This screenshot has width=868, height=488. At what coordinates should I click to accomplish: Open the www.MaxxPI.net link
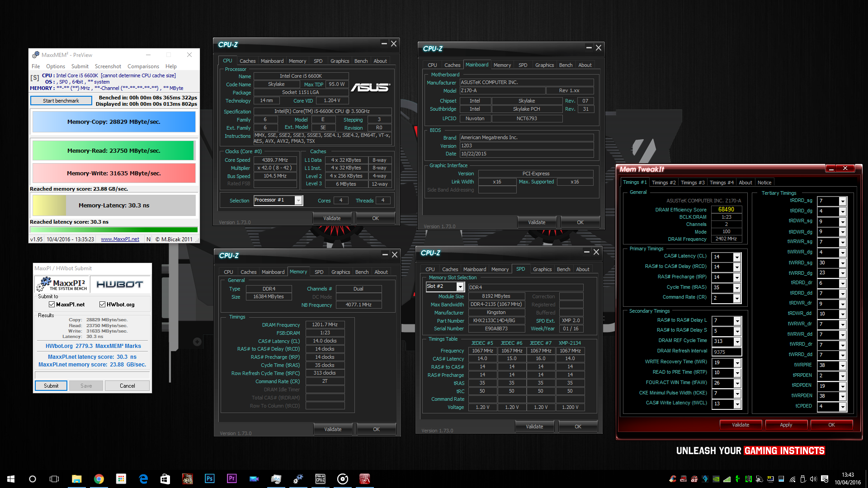(x=120, y=239)
